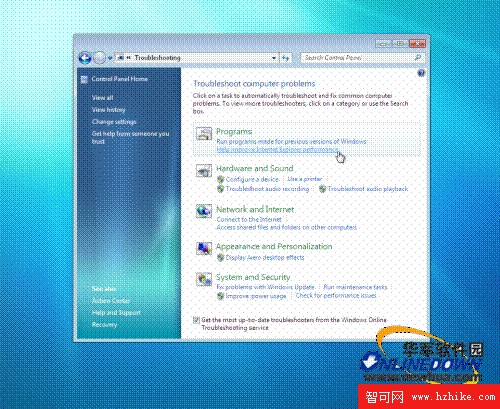Viewport: 500px width, 409px height.
Task: Click Connect to the Internet link
Action: 249,219
